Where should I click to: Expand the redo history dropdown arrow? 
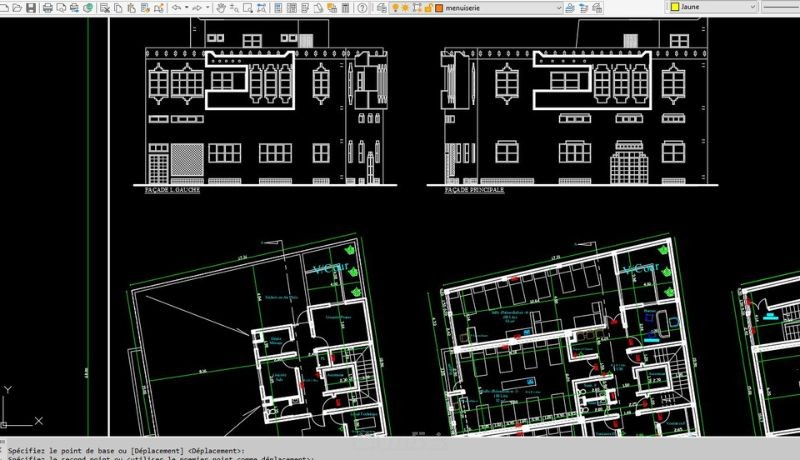coord(208,8)
